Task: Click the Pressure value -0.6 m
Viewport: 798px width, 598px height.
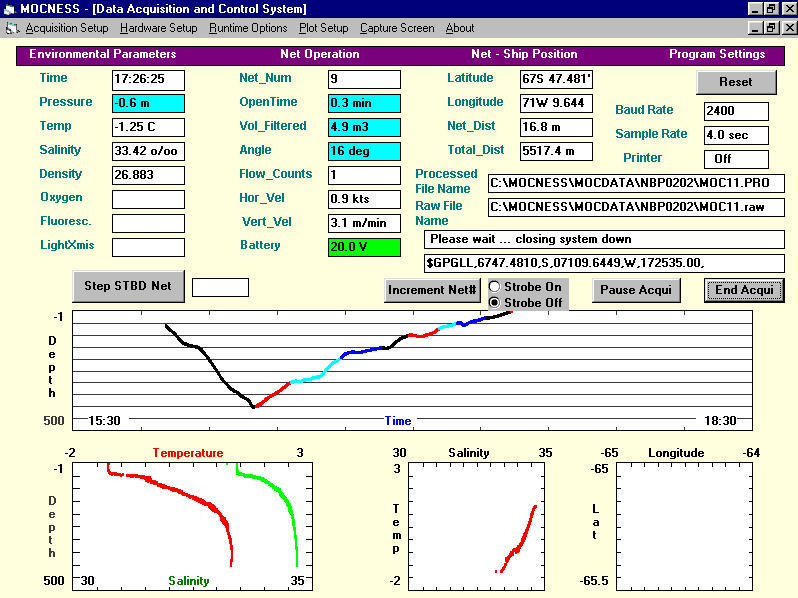Action: coord(148,103)
